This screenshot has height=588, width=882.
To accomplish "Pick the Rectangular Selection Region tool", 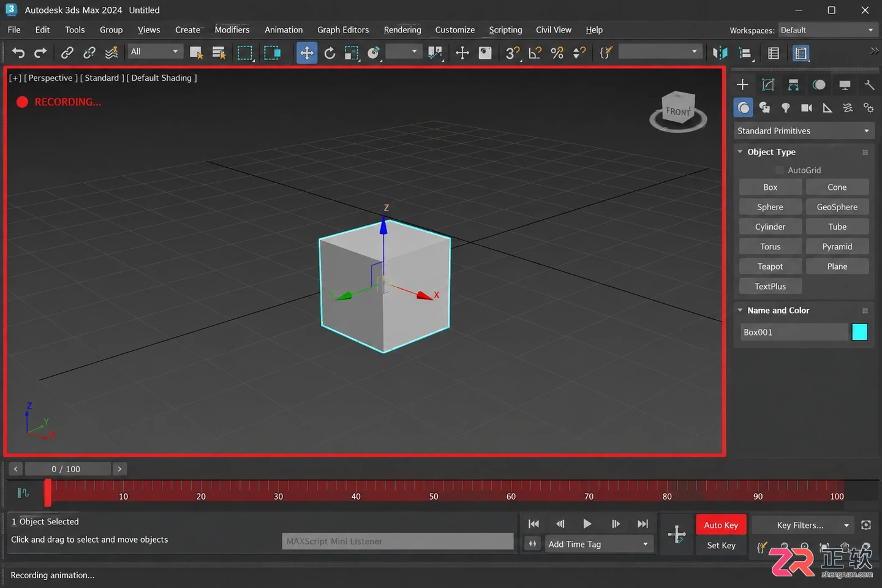I will click(245, 53).
